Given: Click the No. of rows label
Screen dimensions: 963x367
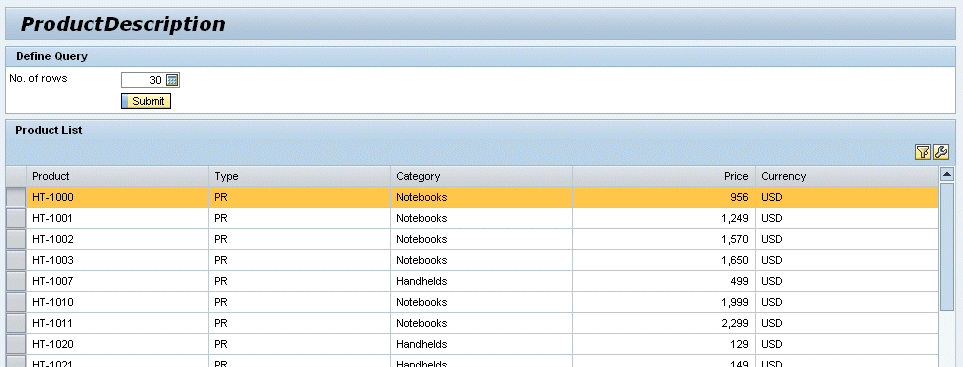Looking at the screenshot, I should point(38,79).
